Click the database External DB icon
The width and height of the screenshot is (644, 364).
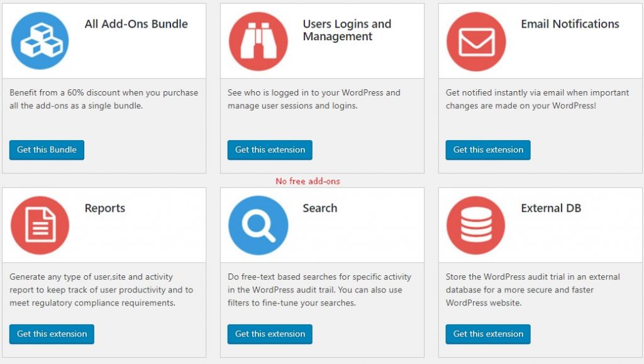[475, 225]
